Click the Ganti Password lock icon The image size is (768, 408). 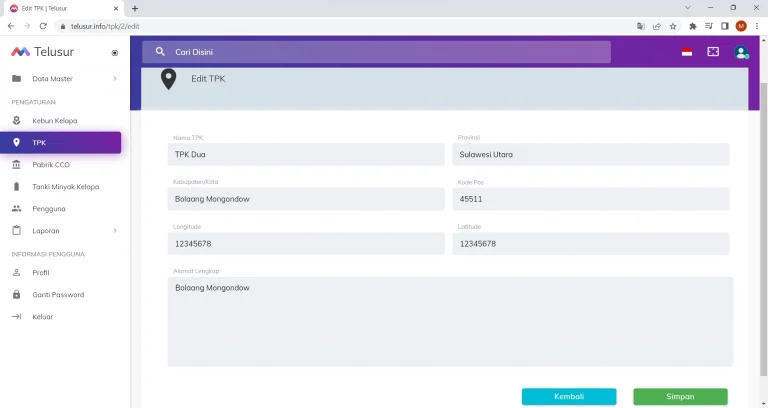click(17, 294)
